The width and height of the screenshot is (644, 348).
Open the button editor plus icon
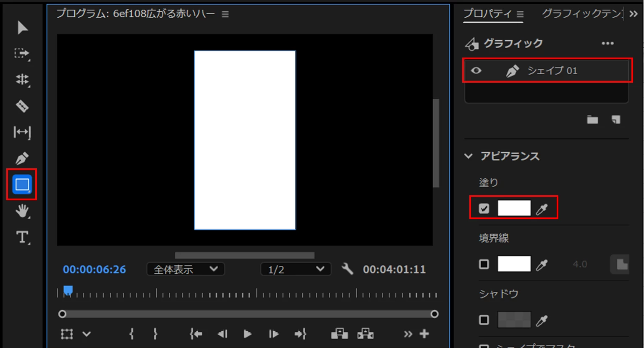[424, 334]
